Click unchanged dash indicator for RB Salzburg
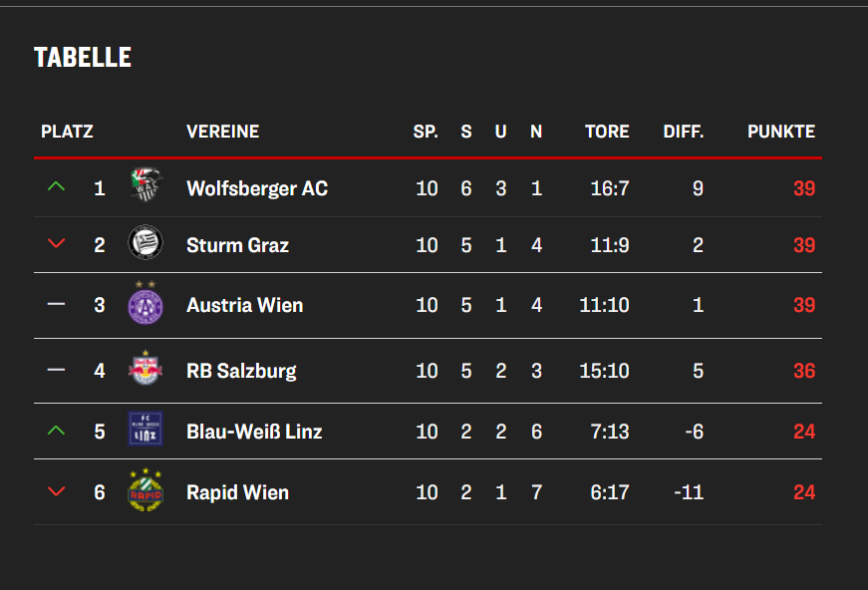The height and width of the screenshot is (590, 868). (x=57, y=369)
